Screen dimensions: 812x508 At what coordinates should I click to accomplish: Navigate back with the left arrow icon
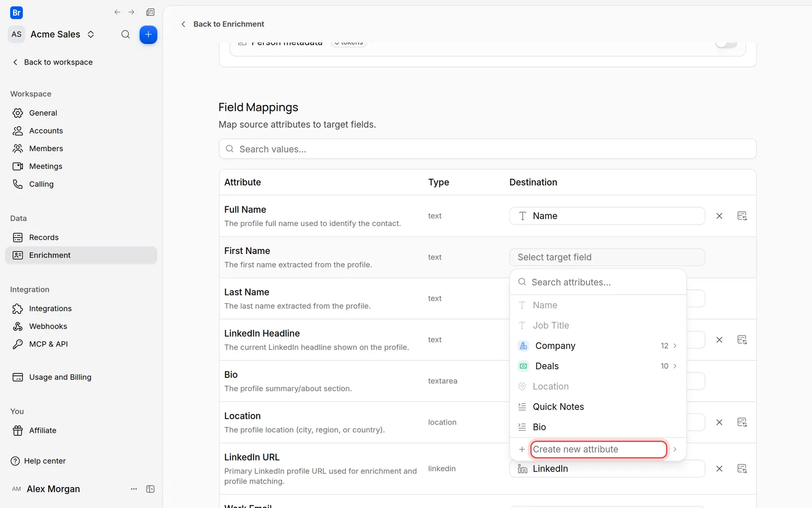coord(117,12)
